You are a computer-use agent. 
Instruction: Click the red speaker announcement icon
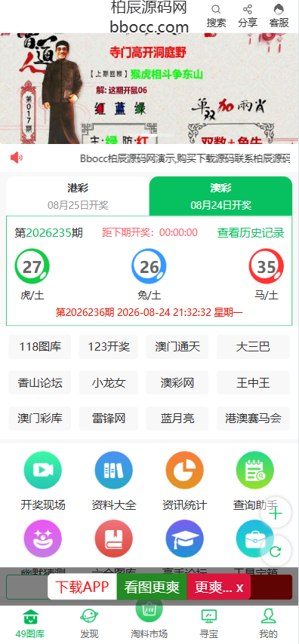click(17, 158)
